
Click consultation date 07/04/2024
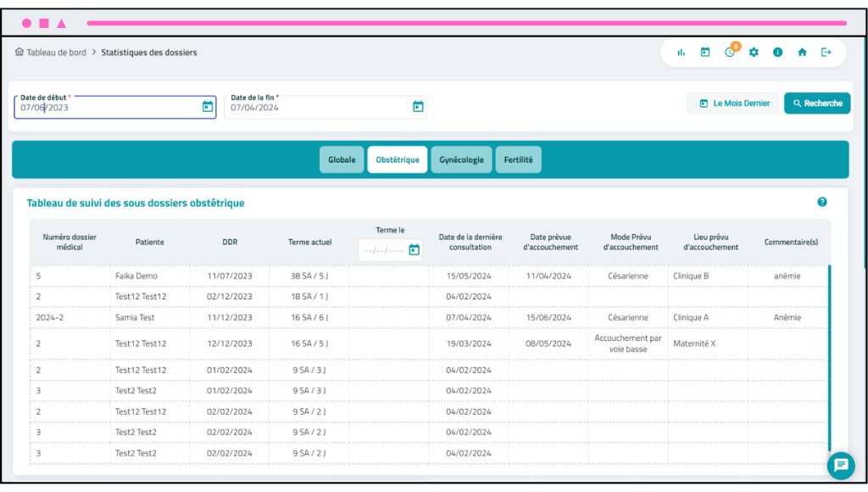[x=469, y=317]
